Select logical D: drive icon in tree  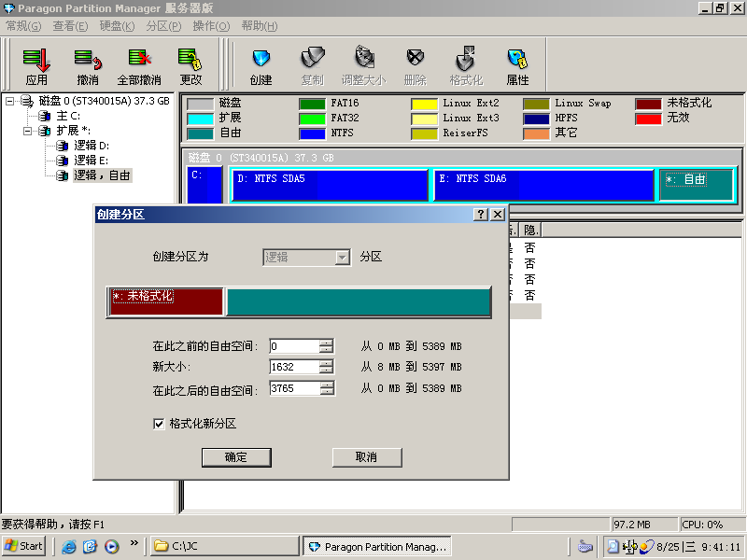[62, 146]
